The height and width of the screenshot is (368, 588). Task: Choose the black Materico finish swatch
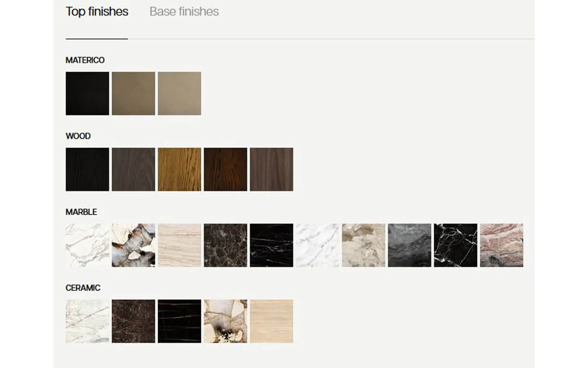pyautogui.click(x=87, y=94)
